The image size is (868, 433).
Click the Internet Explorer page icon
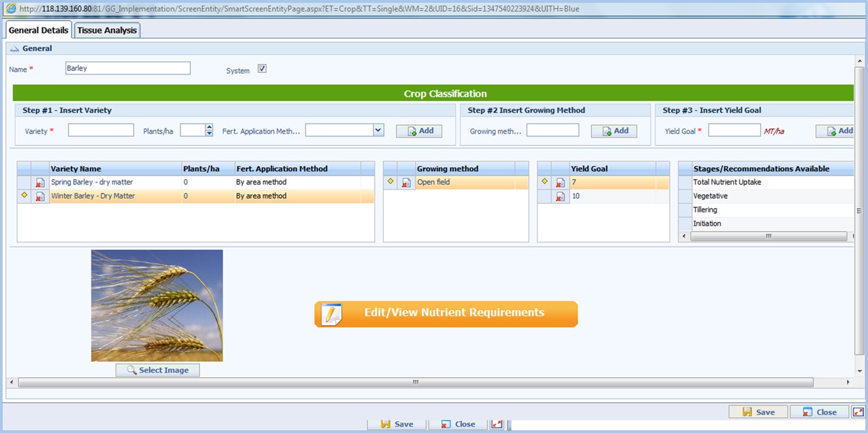(x=11, y=9)
